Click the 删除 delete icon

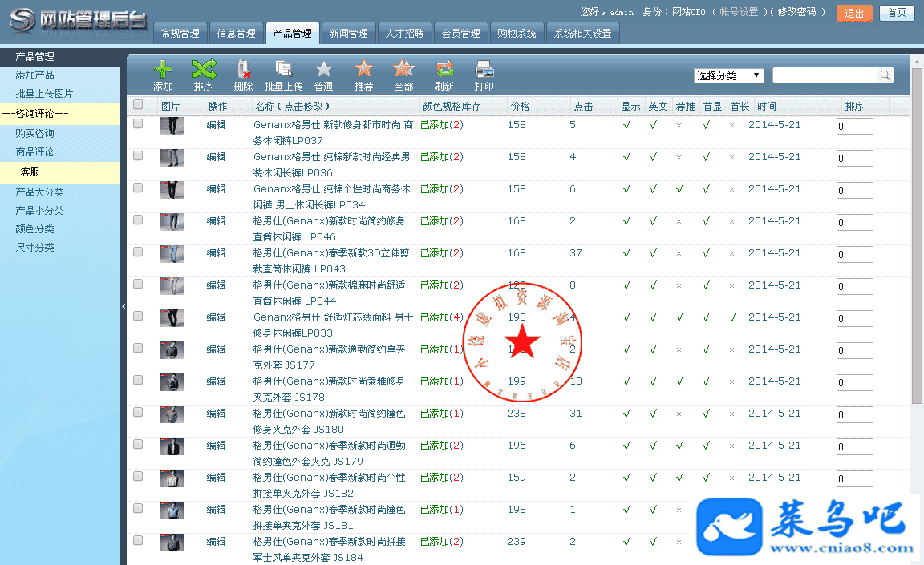[x=243, y=70]
